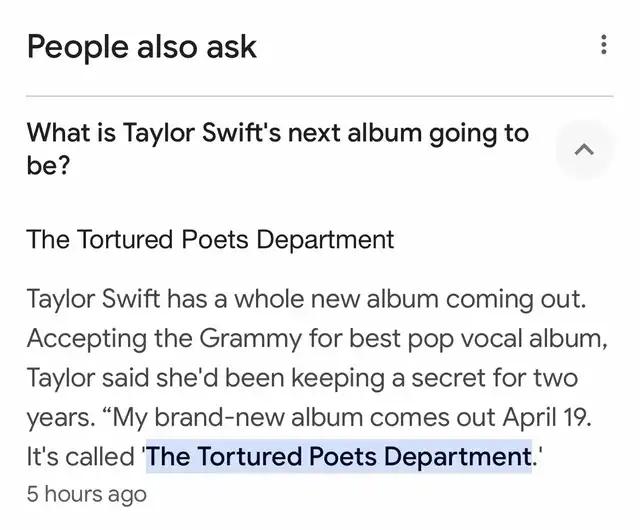
Task: Click the words 'going to' in the question
Action: (x=479, y=134)
